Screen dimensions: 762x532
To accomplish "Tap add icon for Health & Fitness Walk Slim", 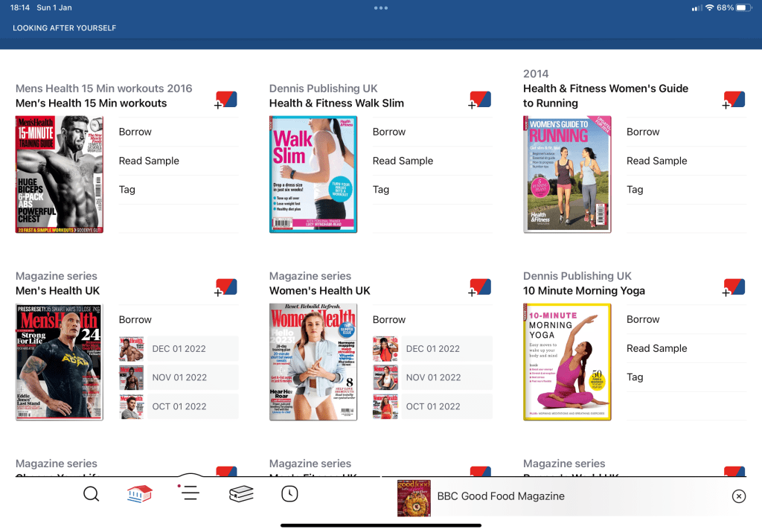I will (480, 100).
